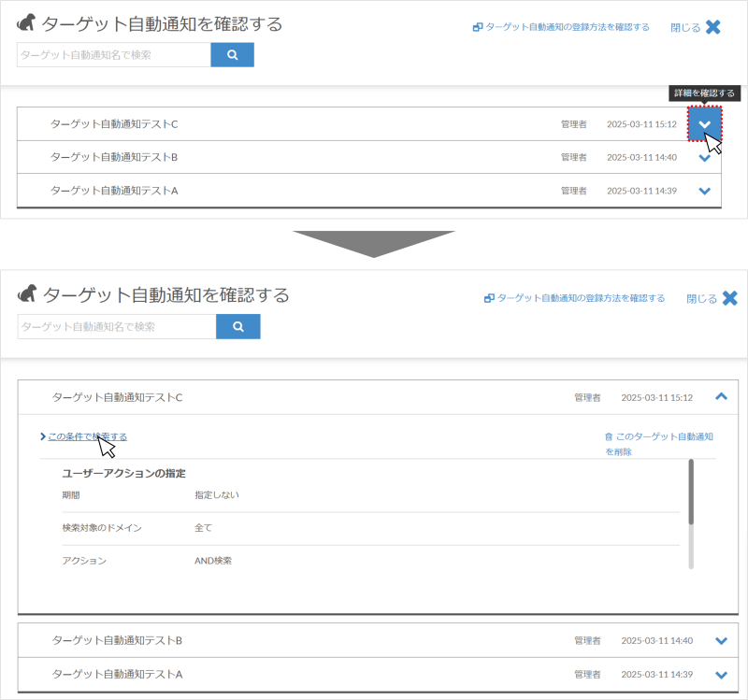This screenshot has height=700, width=748.
Task: Close the bottom panel with the X icon
Action: (x=730, y=298)
